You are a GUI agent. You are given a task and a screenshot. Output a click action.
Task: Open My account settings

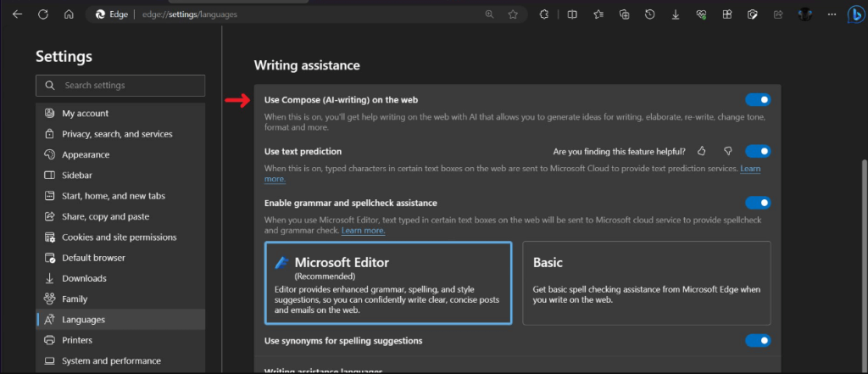tap(120, 113)
